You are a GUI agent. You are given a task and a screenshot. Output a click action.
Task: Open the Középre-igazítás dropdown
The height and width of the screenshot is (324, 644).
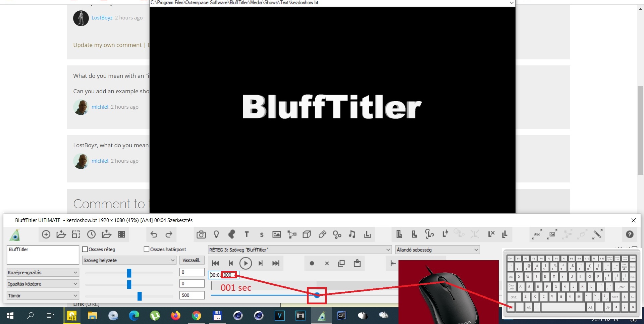pyautogui.click(x=43, y=272)
